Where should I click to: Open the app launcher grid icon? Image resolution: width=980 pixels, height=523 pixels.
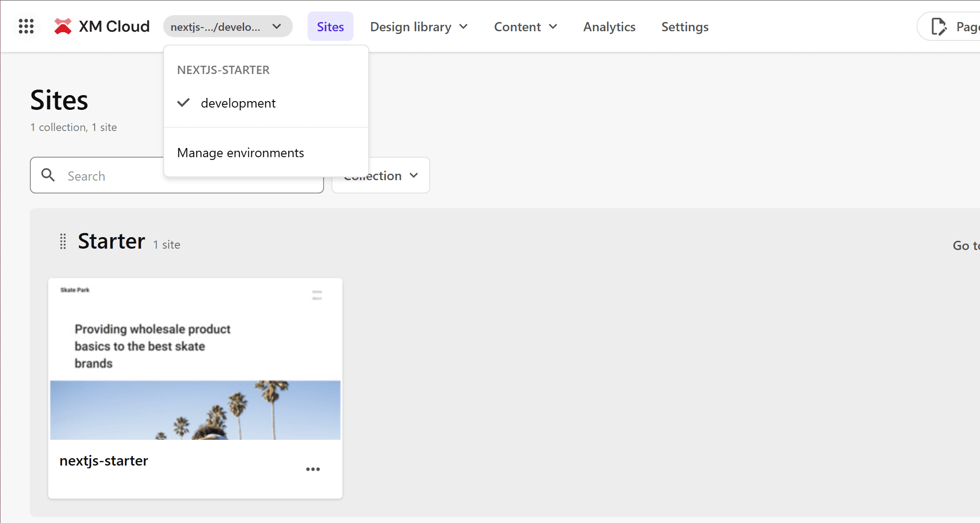pos(26,26)
